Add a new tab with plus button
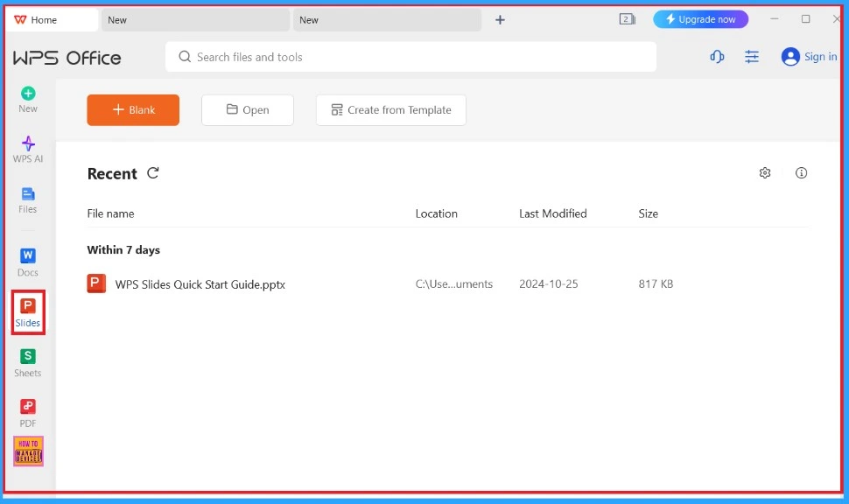The height and width of the screenshot is (504, 849). point(500,20)
